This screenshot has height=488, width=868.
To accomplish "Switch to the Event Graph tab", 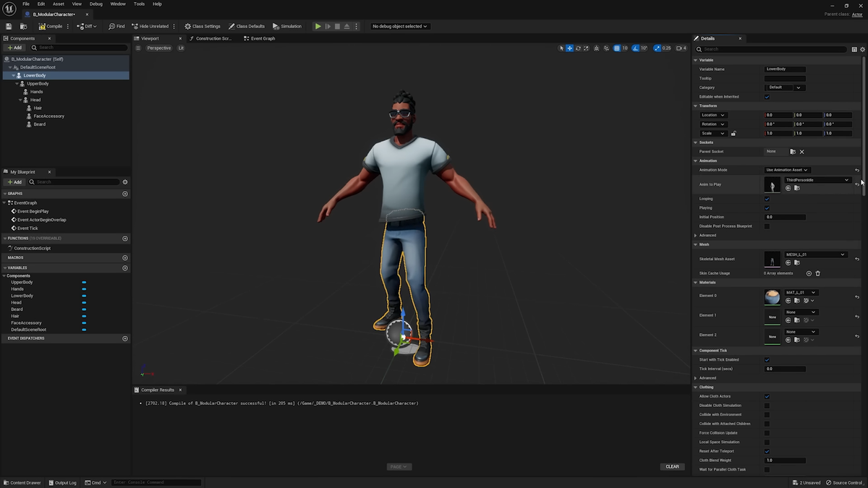I will coord(262,38).
